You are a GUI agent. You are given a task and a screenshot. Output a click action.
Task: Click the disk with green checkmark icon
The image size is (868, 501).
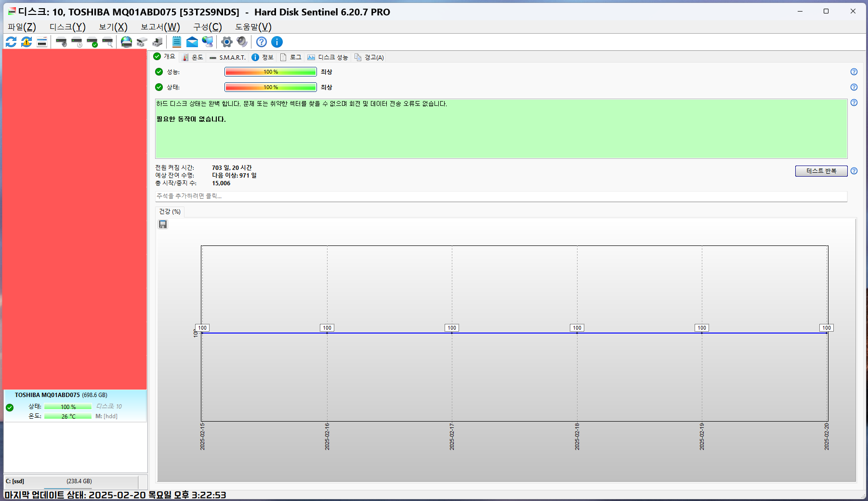pyautogui.click(x=92, y=42)
